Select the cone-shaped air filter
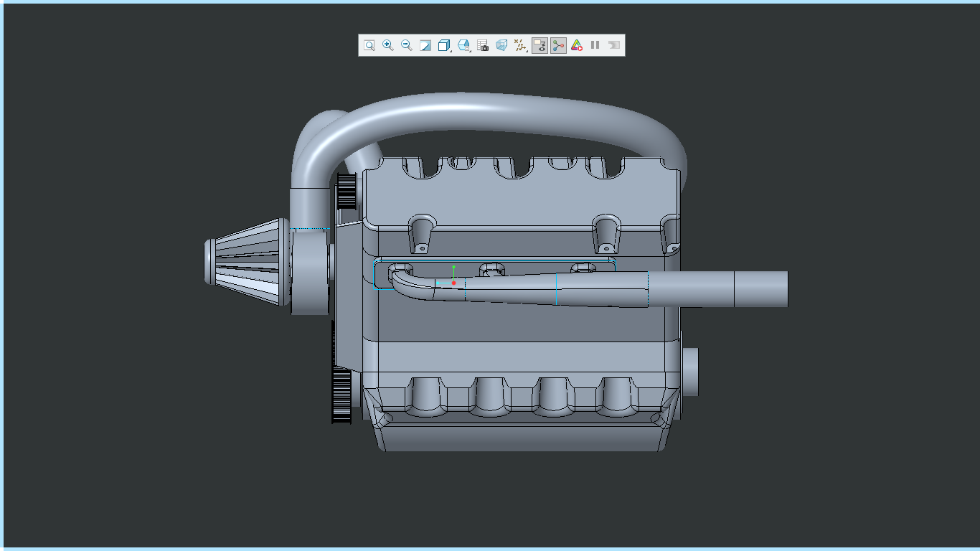Viewport: 980px width, 551px height. tap(248, 260)
